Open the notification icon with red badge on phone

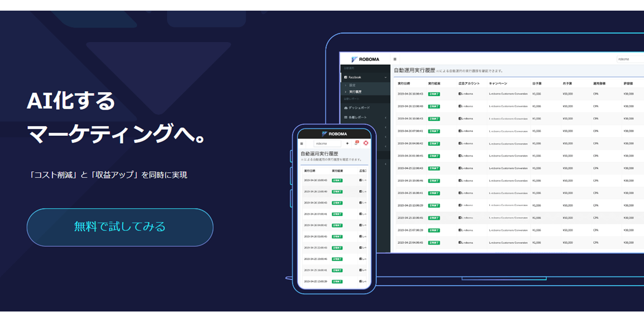click(x=356, y=143)
